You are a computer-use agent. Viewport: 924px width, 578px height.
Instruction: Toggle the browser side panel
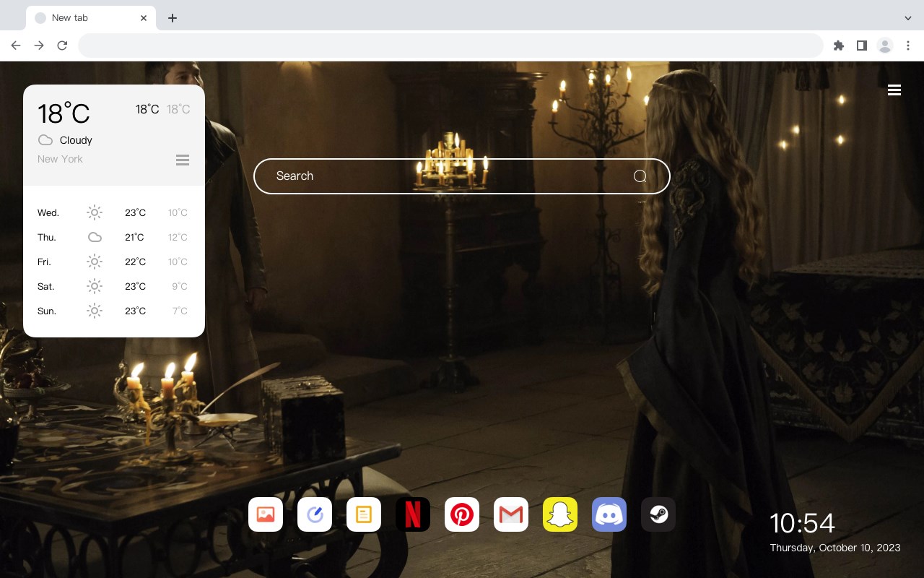[861, 46]
